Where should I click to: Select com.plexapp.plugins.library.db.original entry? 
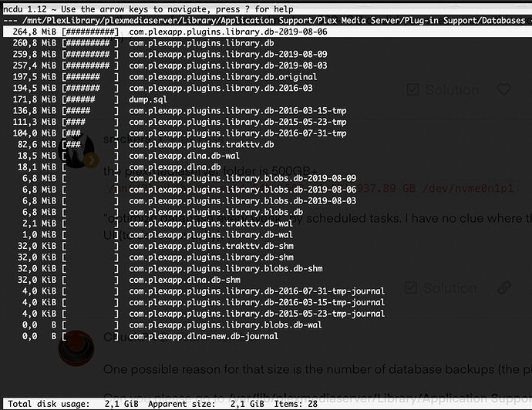point(223,76)
